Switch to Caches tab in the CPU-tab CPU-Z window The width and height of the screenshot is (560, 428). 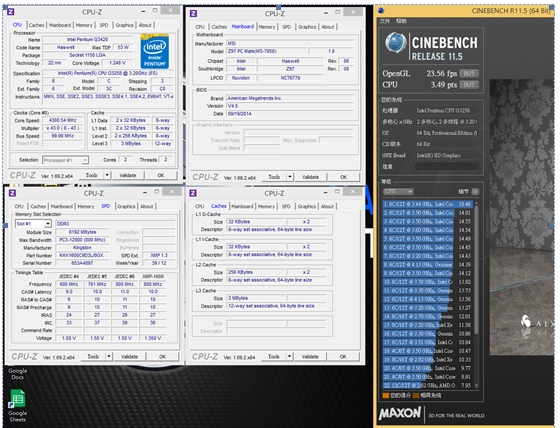point(36,25)
